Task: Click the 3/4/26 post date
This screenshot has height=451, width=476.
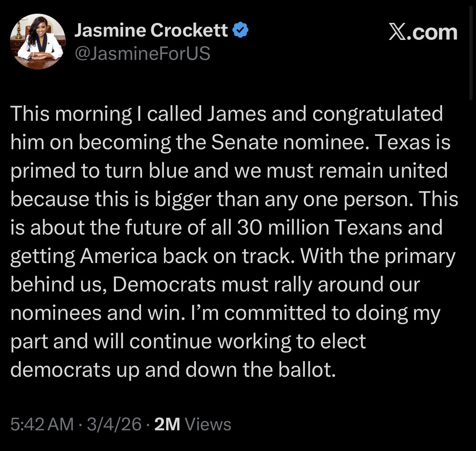Action: coord(114,424)
